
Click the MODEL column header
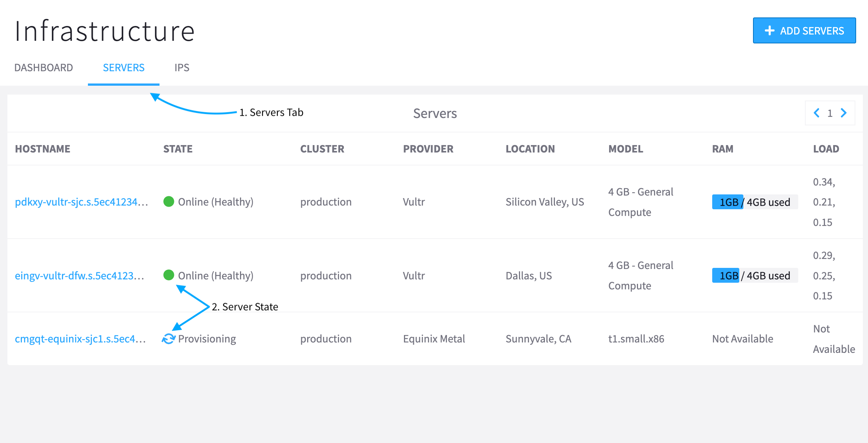626,149
